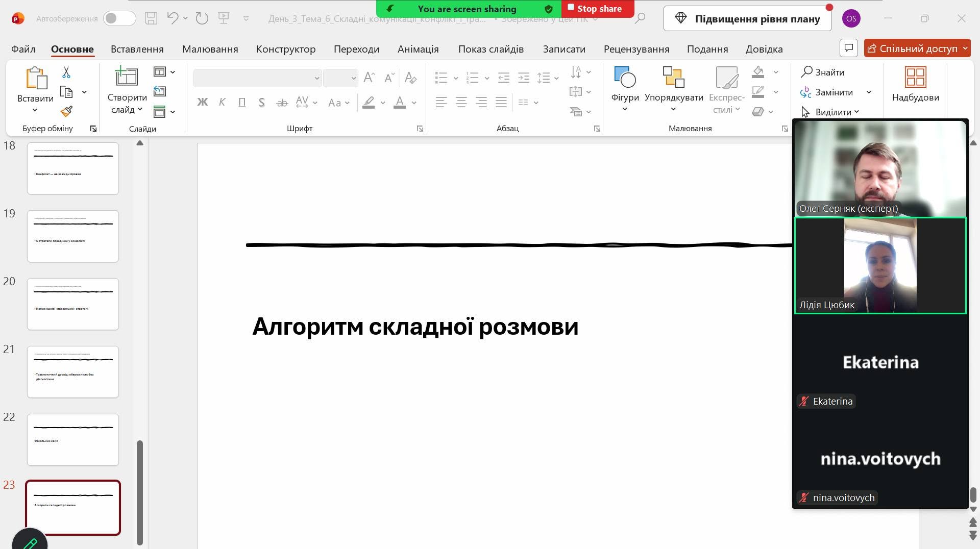Click the Надбудови add-ins icon
This screenshot has height=549, width=980.
click(x=915, y=78)
